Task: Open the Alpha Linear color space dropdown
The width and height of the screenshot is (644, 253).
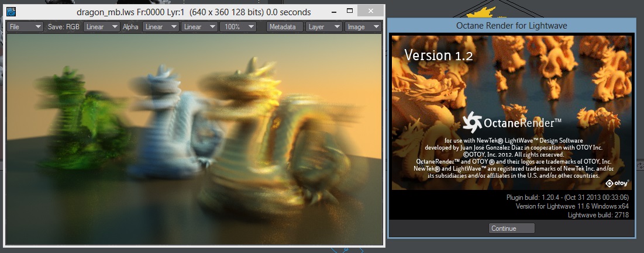Action: pos(161,27)
